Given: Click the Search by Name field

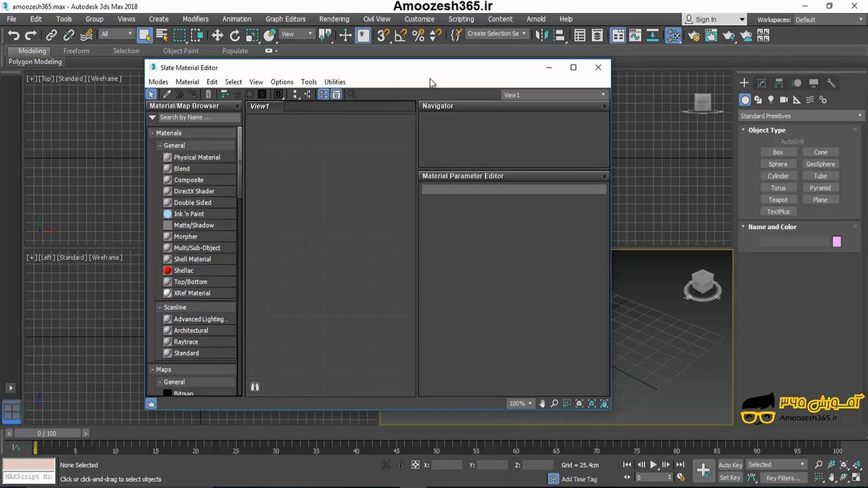Looking at the screenshot, I should [199, 117].
